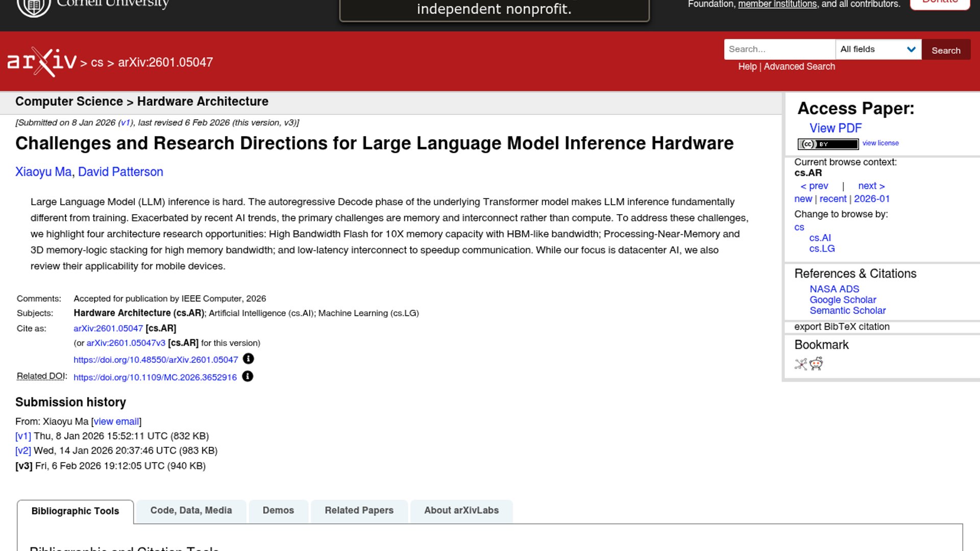The width and height of the screenshot is (980, 551).
Task: Open the Related Papers tab
Action: point(359,511)
